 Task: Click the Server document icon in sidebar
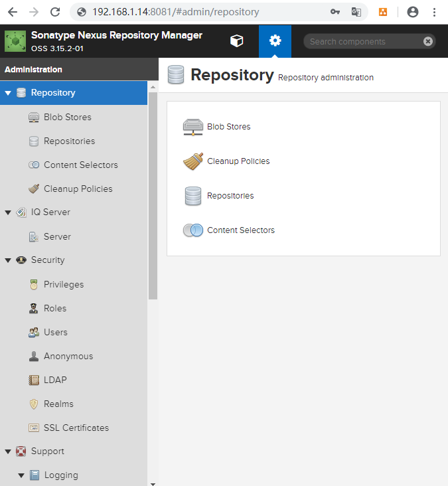pyautogui.click(x=34, y=237)
